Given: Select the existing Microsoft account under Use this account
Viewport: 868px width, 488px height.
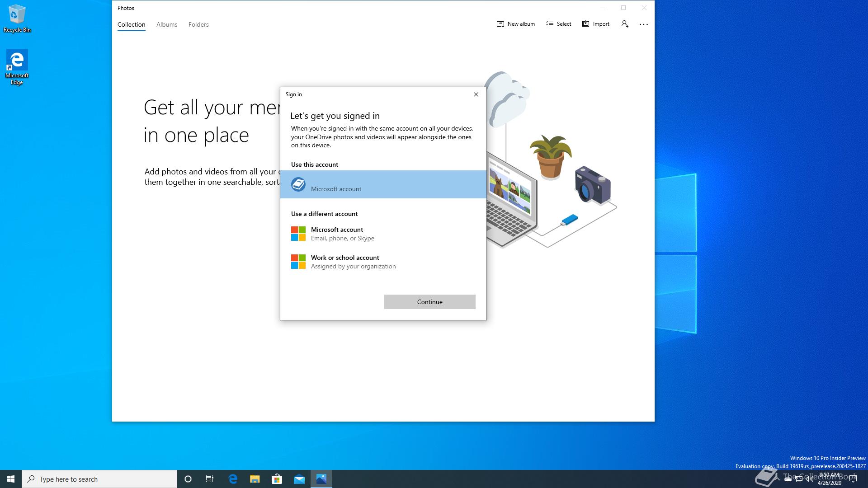Looking at the screenshot, I should 383,184.
